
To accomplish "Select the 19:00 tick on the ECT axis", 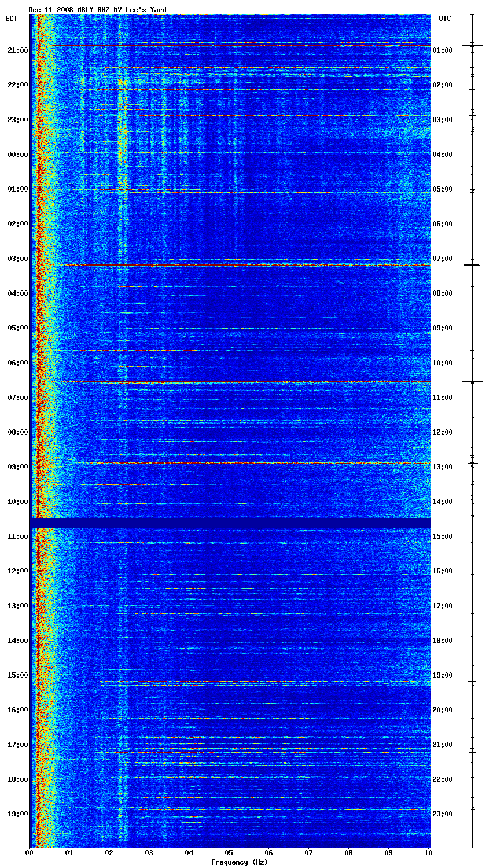I will (x=17, y=814).
